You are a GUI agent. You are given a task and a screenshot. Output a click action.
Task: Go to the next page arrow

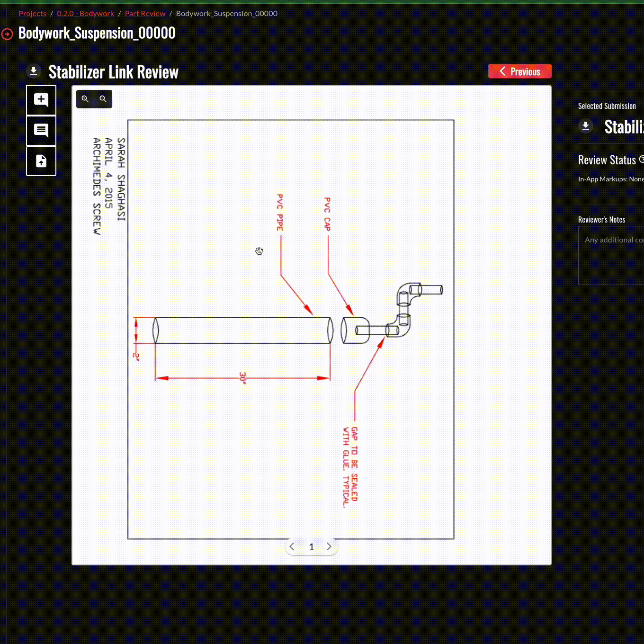point(329,546)
